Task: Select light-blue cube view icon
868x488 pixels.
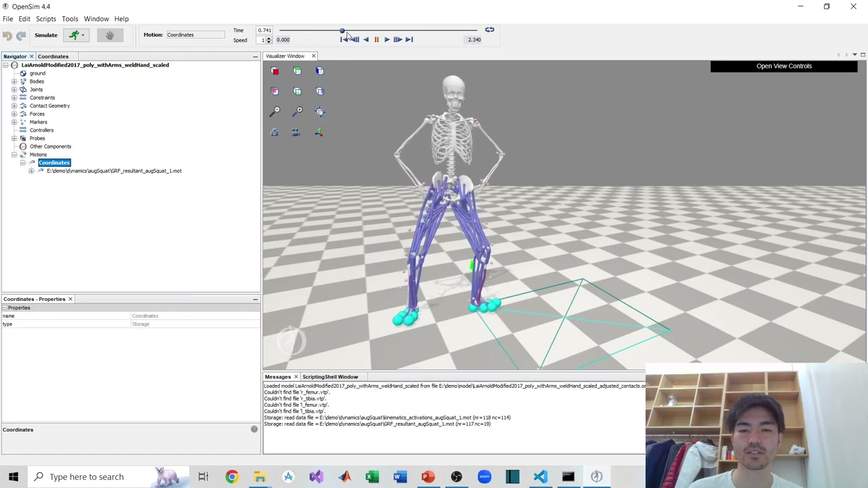Action: [319, 91]
